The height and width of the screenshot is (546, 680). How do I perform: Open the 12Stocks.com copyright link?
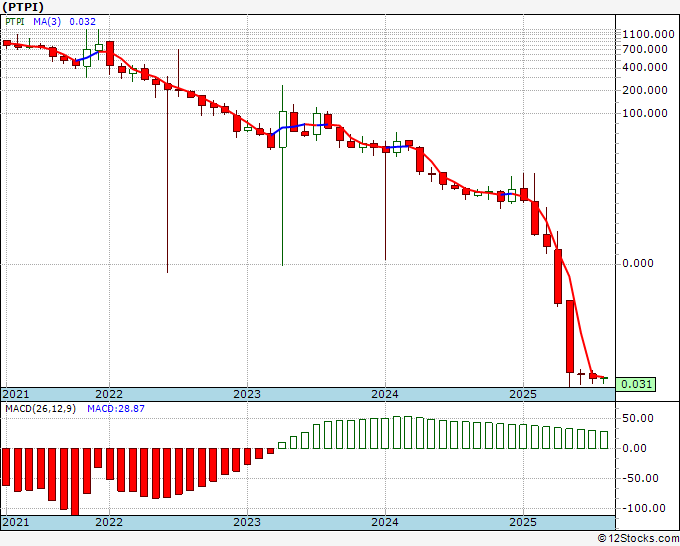638,539
